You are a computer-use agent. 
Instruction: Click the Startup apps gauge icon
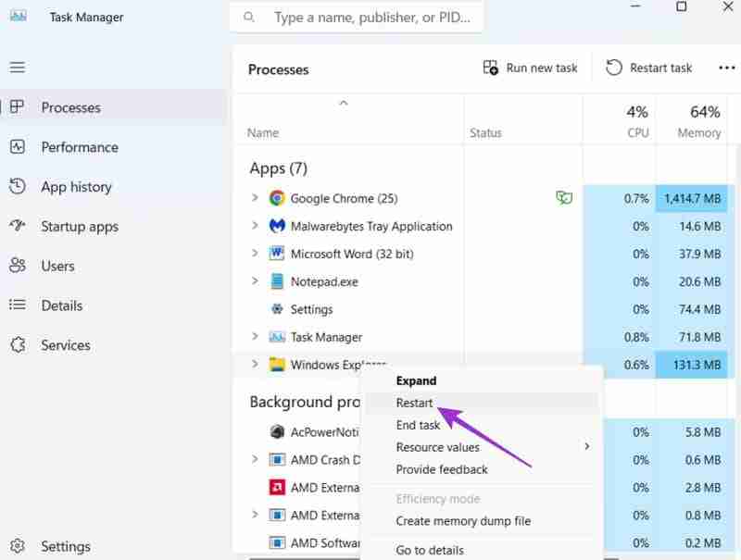[17, 225]
